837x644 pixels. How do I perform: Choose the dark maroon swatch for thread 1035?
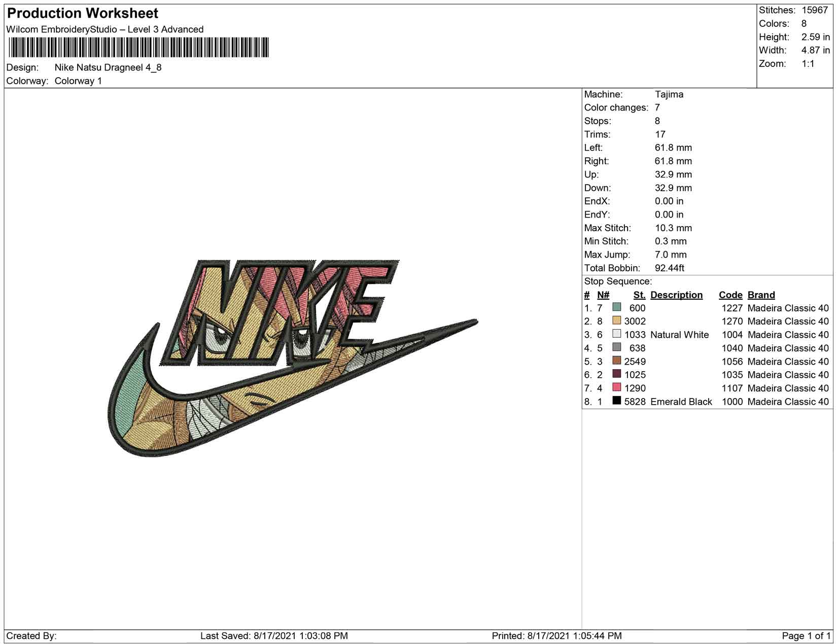click(617, 374)
